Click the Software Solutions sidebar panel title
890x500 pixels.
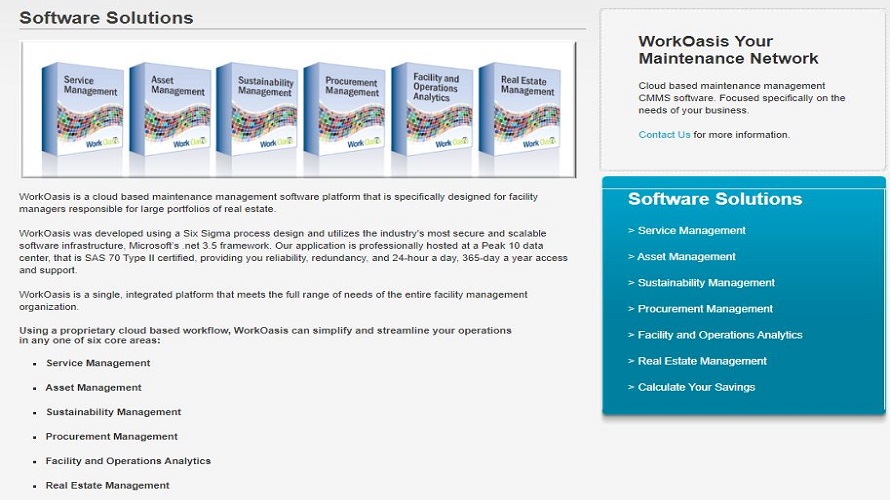(715, 199)
